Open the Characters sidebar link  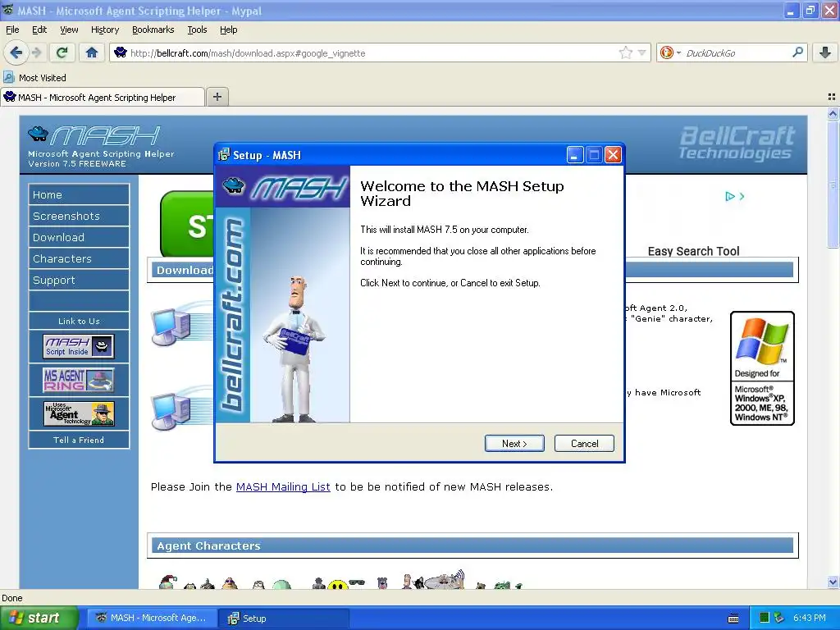79,258
